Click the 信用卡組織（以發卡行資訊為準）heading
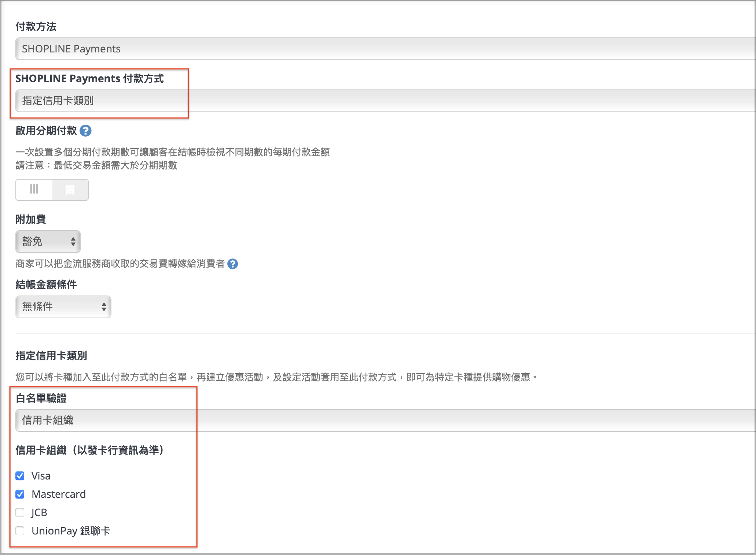This screenshot has width=756, height=555. click(90, 450)
